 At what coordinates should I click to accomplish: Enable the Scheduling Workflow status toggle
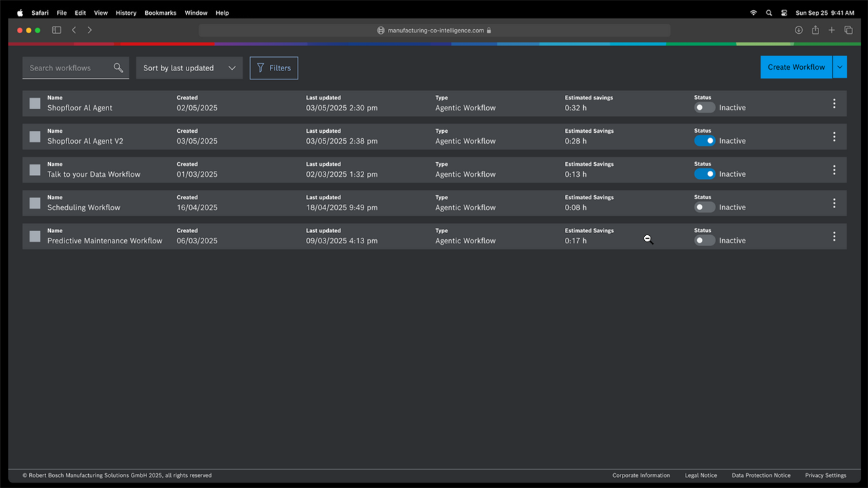click(705, 207)
